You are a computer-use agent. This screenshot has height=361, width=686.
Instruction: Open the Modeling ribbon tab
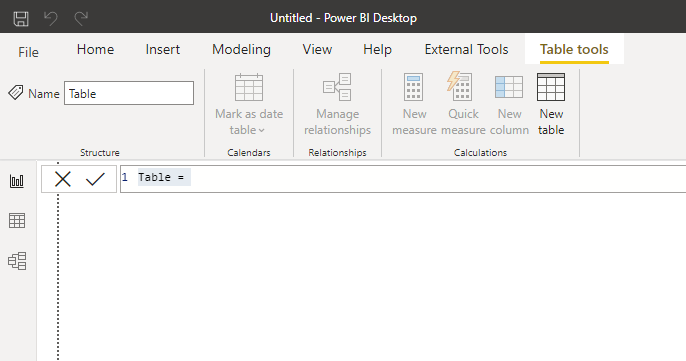(242, 49)
